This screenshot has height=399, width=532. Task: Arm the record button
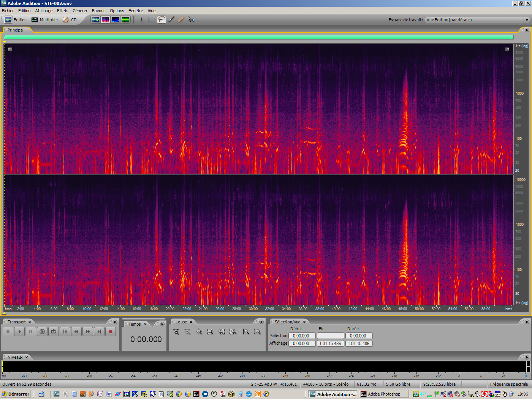click(x=111, y=331)
